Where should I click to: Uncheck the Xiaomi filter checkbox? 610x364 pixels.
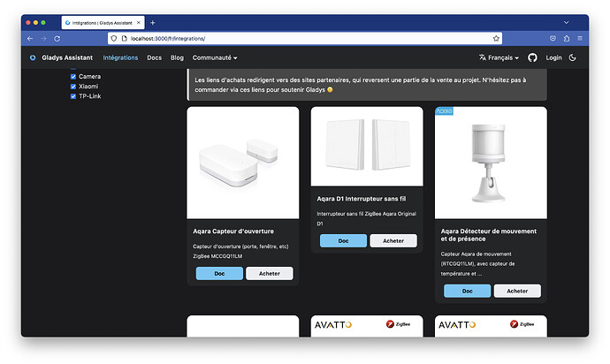point(73,87)
